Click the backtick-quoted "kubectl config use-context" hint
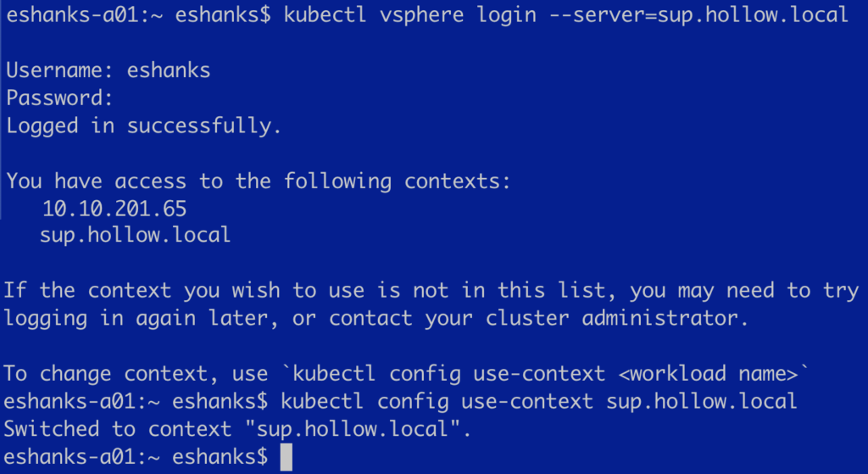 [x=440, y=373]
